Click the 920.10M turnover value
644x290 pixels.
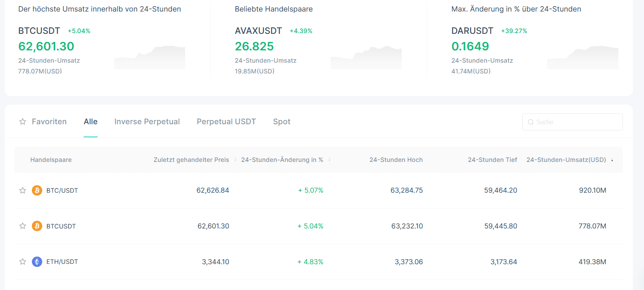pos(593,190)
